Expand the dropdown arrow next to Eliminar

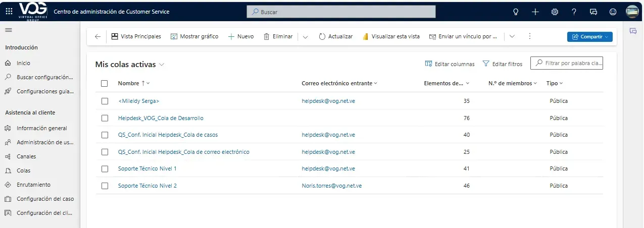[305, 36]
